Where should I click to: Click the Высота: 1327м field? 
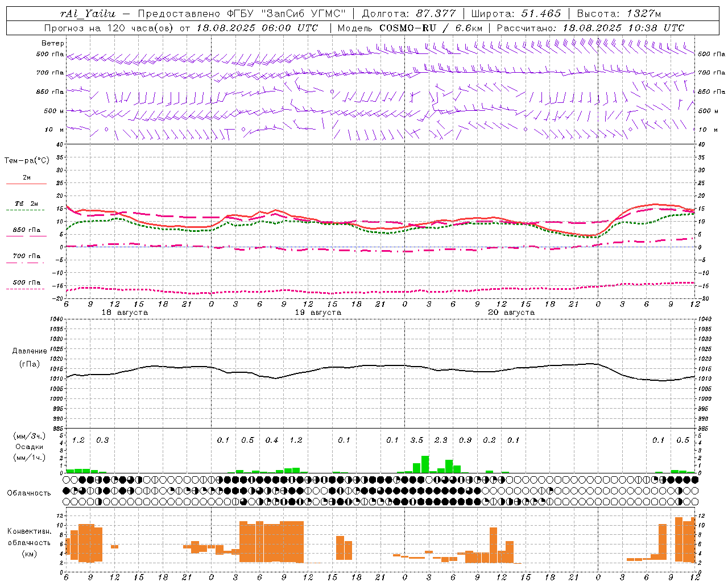coord(619,14)
